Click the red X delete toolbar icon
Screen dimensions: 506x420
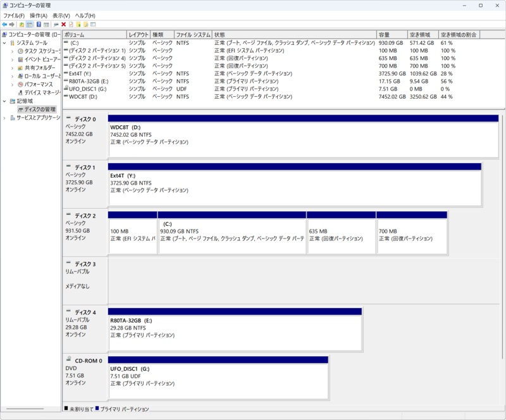pyautogui.click(x=63, y=25)
